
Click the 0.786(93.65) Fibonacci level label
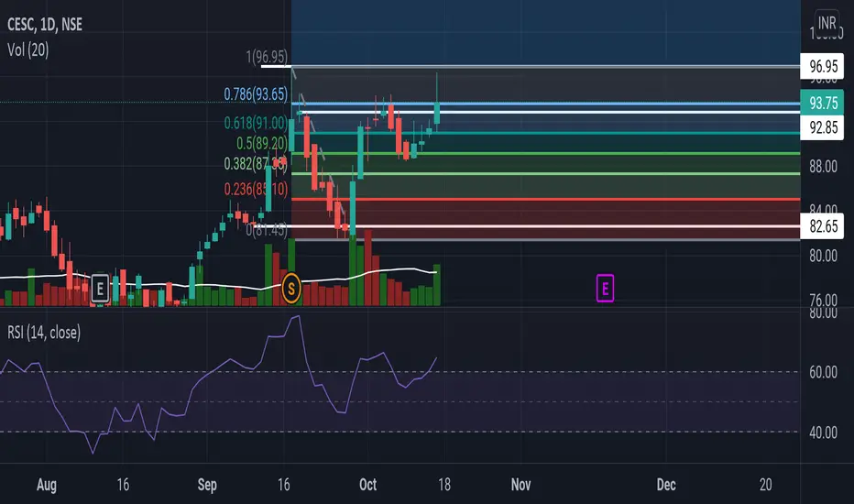[256, 94]
